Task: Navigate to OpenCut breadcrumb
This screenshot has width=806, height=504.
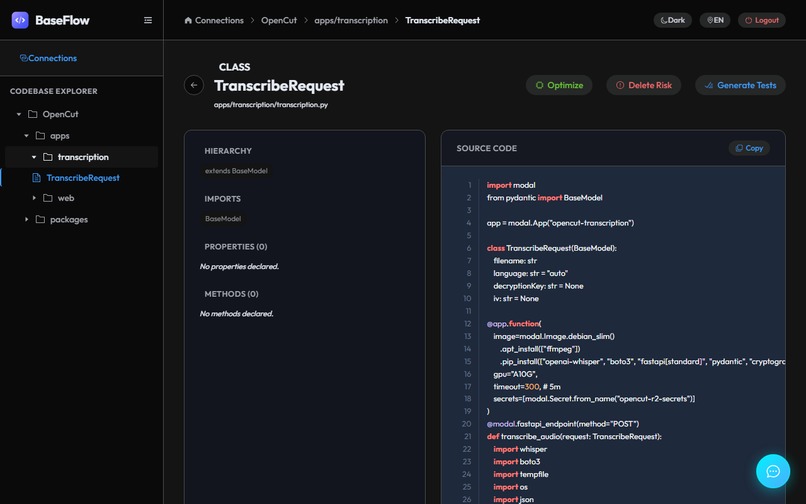Action: [x=279, y=21]
